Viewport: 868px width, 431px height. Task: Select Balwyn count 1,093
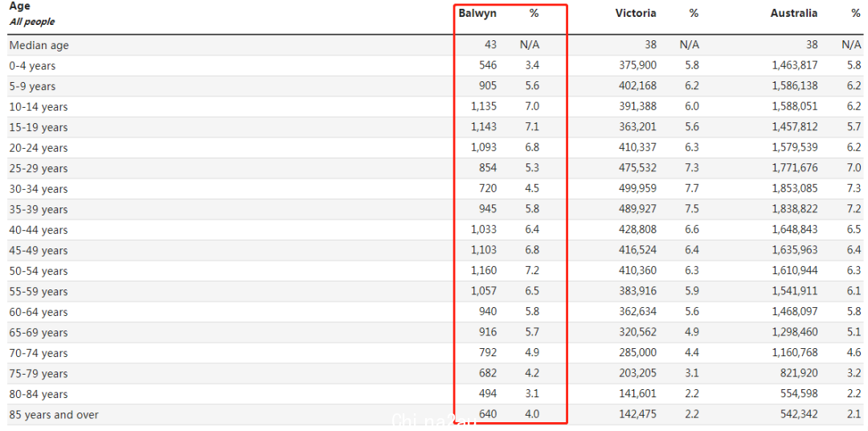coord(484,148)
